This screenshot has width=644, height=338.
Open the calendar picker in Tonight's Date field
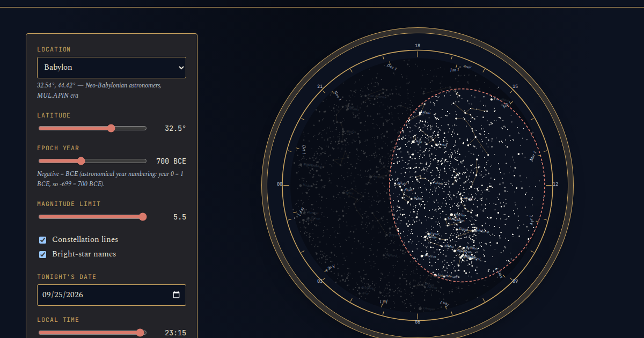point(176,295)
